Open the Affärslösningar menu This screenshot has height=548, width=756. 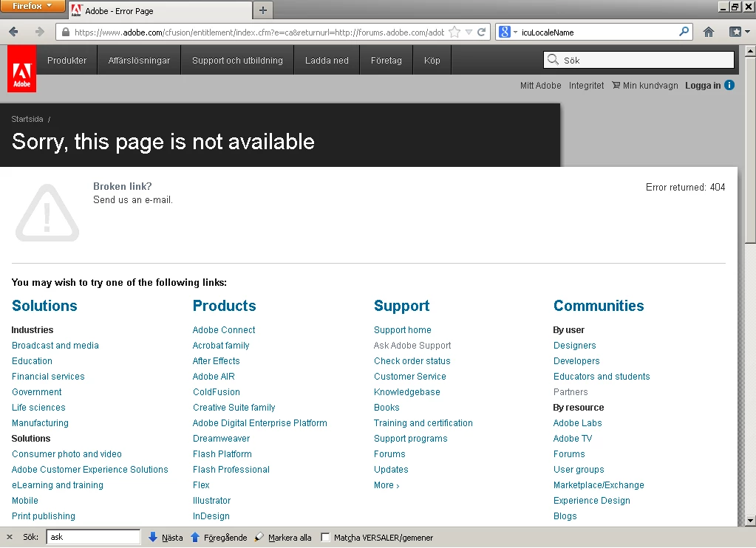pos(139,61)
